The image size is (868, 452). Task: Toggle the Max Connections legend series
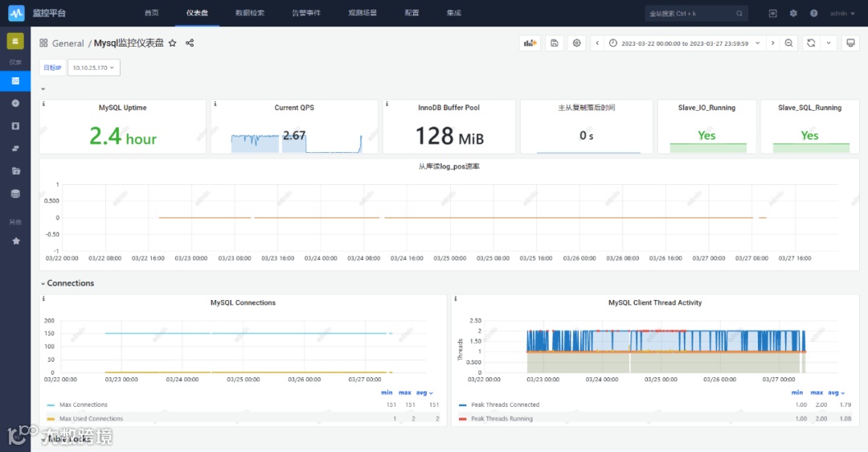coord(83,405)
